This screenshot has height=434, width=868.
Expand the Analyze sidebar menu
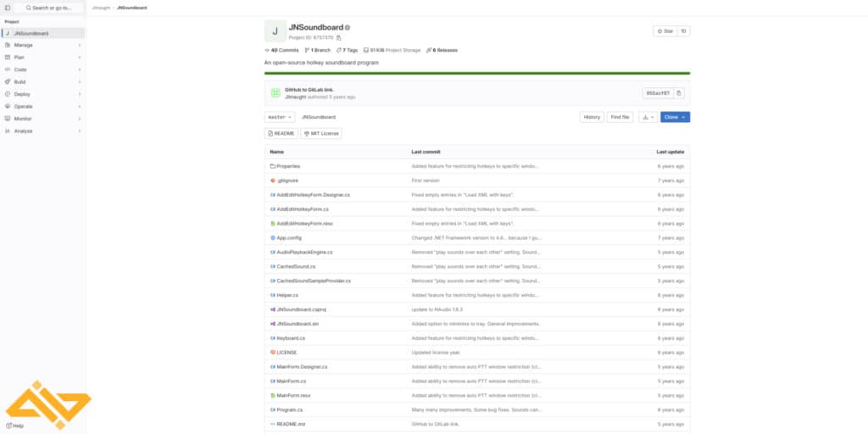(x=42, y=131)
